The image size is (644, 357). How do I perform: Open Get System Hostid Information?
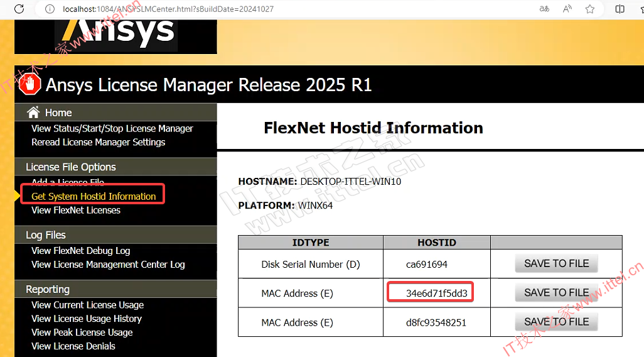click(x=94, y=197)
